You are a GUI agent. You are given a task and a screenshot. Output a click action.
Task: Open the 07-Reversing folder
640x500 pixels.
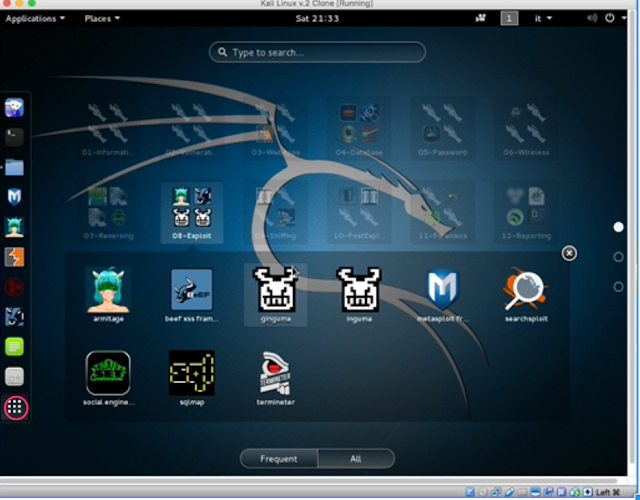108,213
